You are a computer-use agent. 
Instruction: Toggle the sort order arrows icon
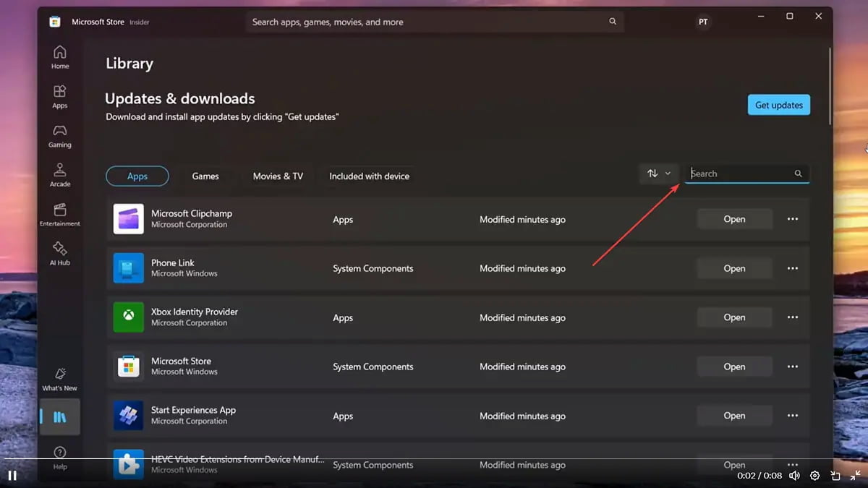pos(652,174)
